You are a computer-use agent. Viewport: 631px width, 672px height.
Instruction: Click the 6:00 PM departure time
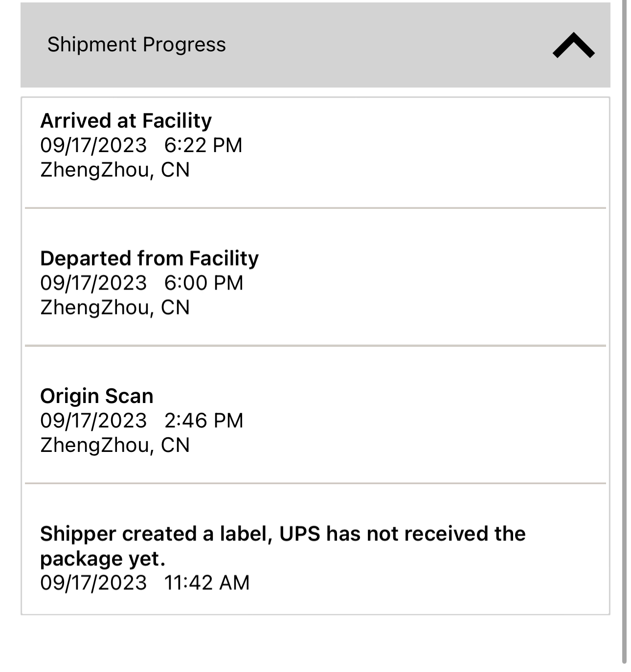point(203,283)
